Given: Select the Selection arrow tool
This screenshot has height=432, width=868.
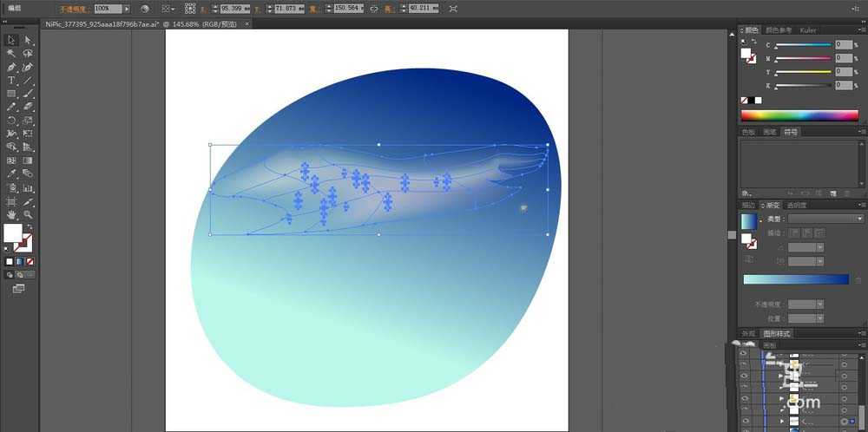Looking at the screenshot, I should click(11, 40).
